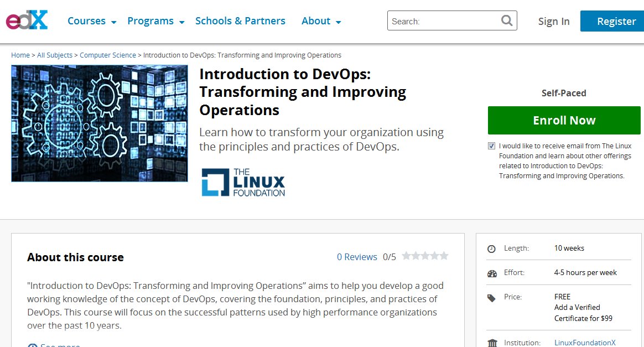Expand the About dropdown menu

[x=321, y=21]
